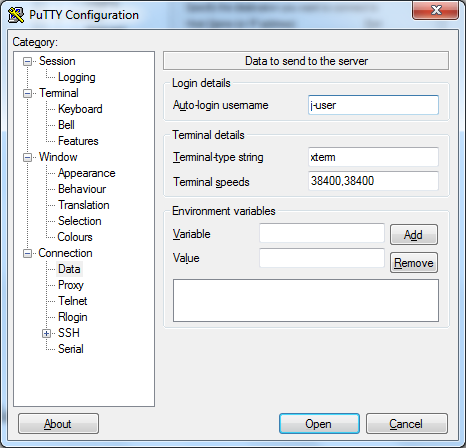The height and width of the screenshot is (448, 466).
Task: Open the Serial category
Action: click(71, 349)
